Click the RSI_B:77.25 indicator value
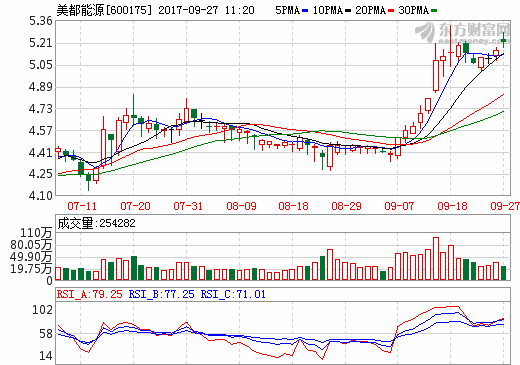Viewport: 520px width, 365px height. (161, 294)
